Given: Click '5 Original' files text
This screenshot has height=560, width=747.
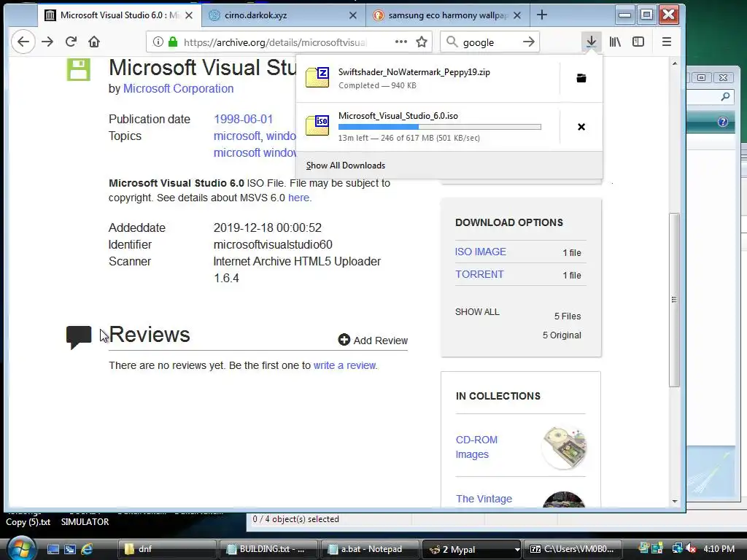Looking at the screenshot, I should tap(562, 335).
